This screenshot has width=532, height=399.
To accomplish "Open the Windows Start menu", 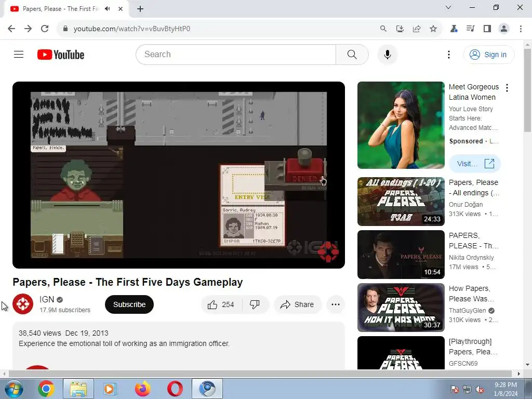I will pos(14,389).
